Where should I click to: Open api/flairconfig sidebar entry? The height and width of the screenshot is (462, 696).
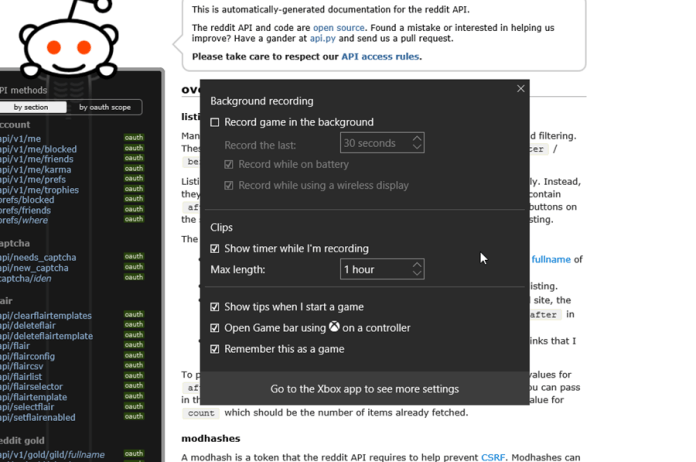pos(28,356)
